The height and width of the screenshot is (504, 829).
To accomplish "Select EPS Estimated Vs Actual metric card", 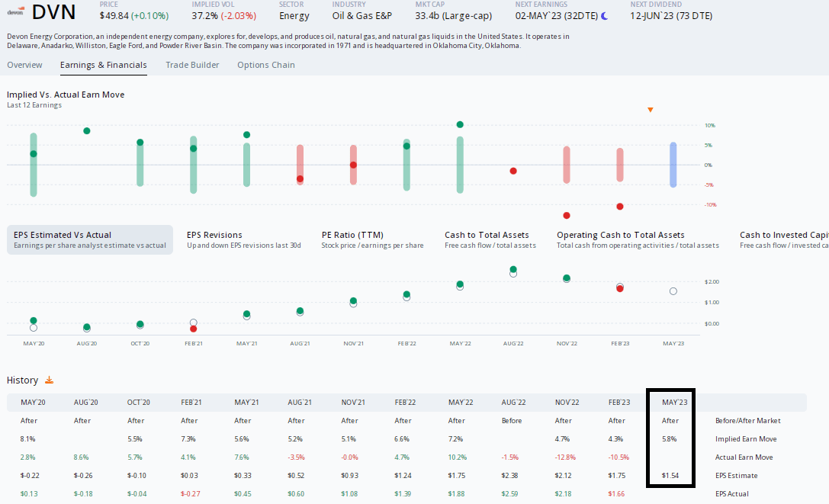I will [x=90, y=239].
